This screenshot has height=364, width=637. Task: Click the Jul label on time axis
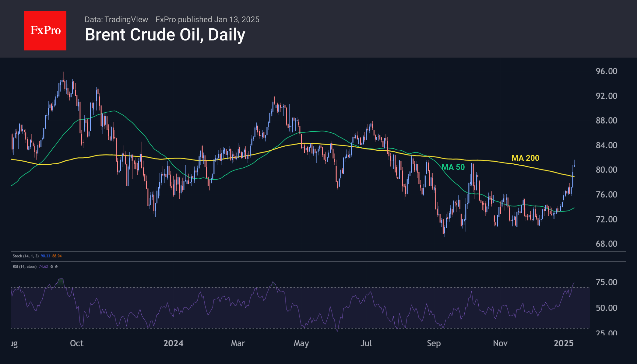[x=366, y=343]
